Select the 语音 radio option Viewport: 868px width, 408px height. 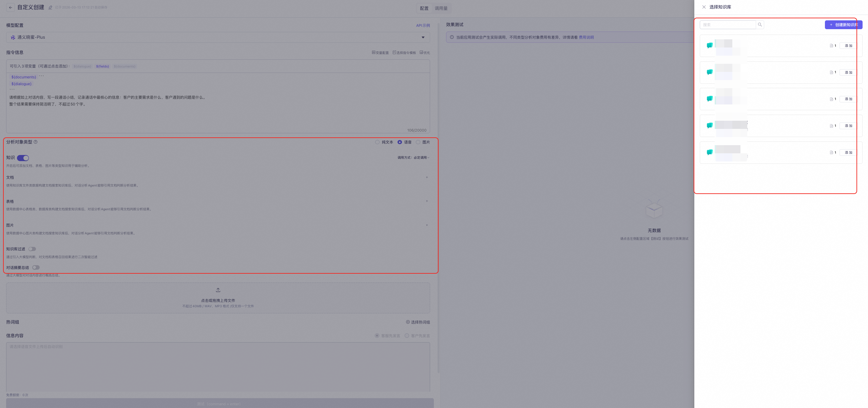pos(400,142)
